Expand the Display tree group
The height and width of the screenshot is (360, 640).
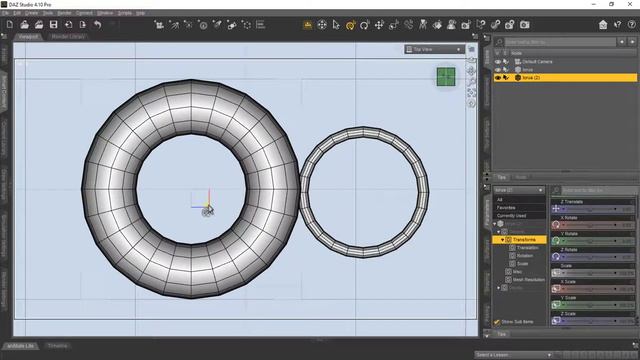pyautogui.click(x=498, y=288)
